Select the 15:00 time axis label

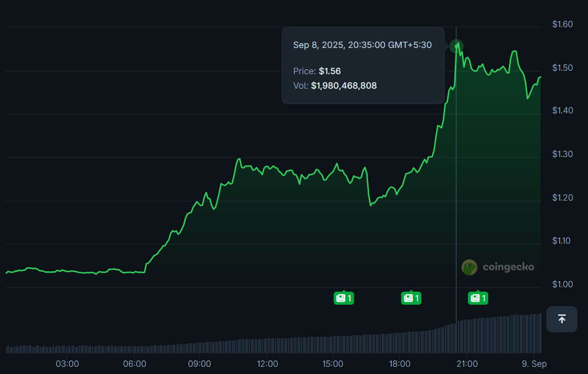tap(333, 364)
